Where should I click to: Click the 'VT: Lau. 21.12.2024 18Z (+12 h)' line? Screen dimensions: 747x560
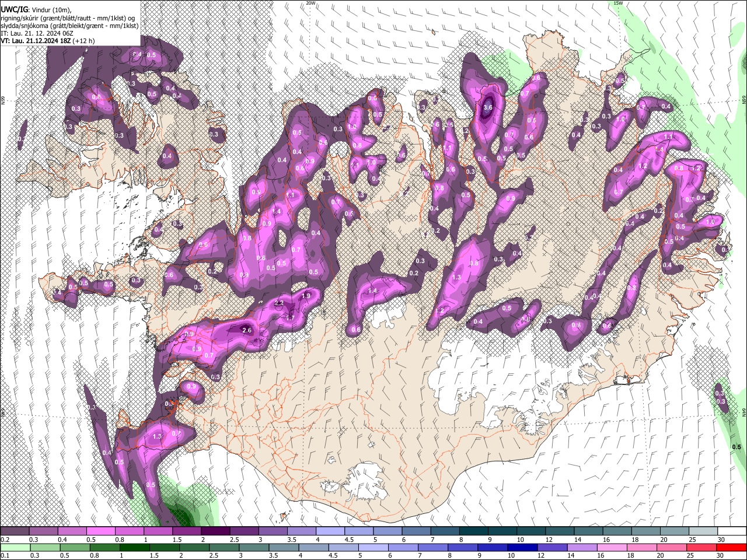[x=48, y=41]
